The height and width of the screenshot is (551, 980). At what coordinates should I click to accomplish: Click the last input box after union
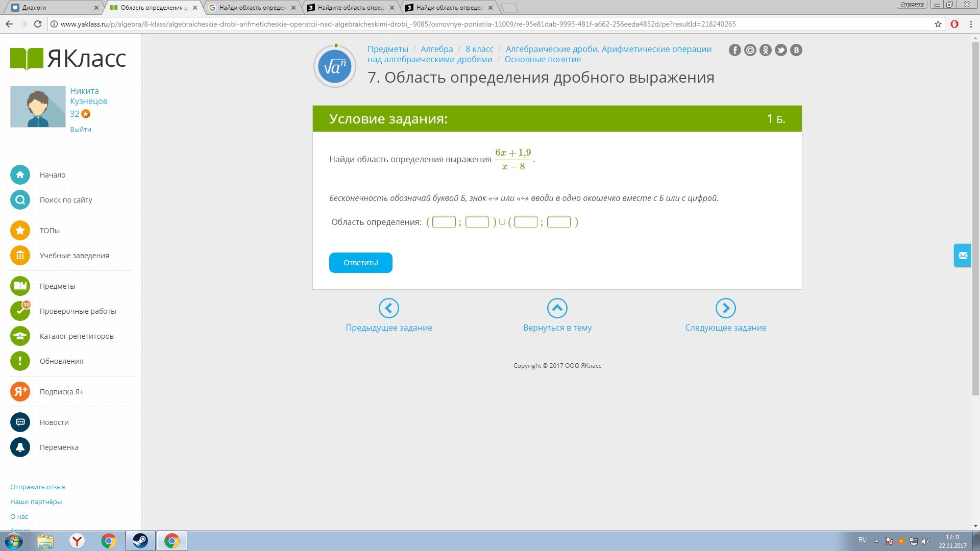558,222
